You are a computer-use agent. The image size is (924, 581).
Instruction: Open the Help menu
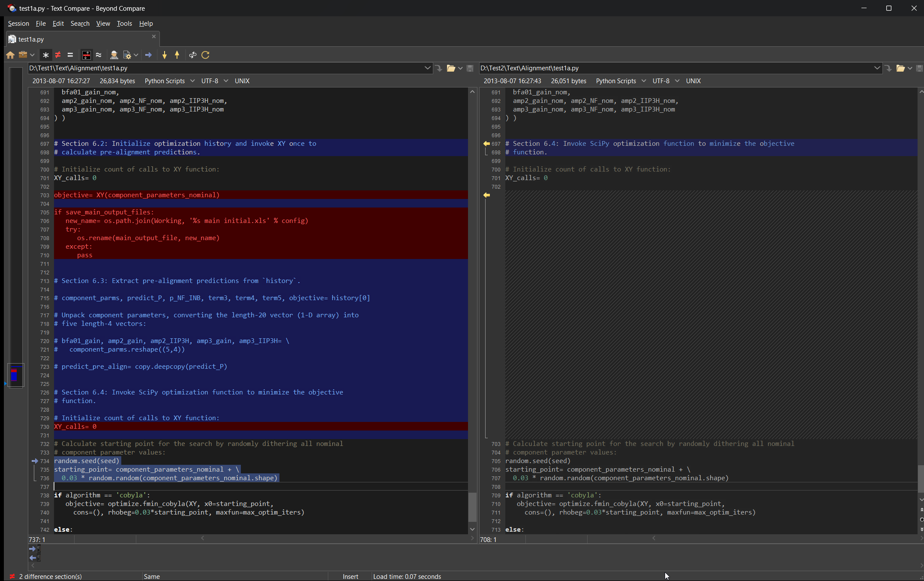(x=146, y=24)
